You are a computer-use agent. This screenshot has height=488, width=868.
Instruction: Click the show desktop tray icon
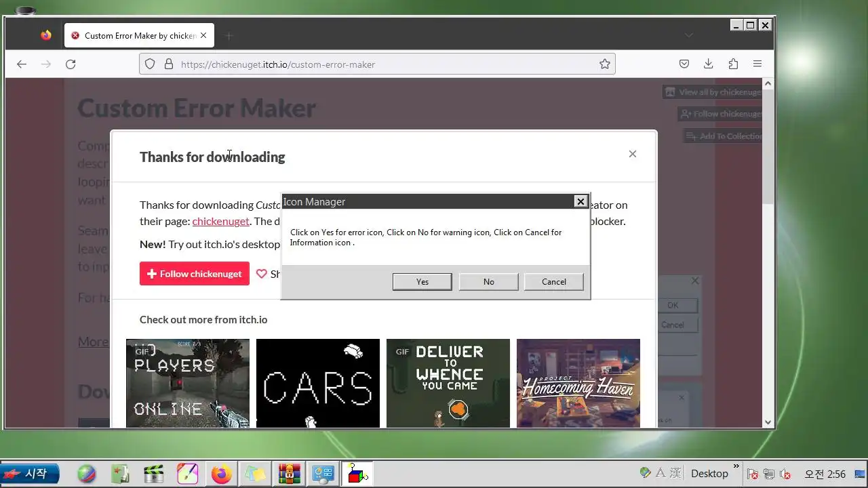(859, 474)
